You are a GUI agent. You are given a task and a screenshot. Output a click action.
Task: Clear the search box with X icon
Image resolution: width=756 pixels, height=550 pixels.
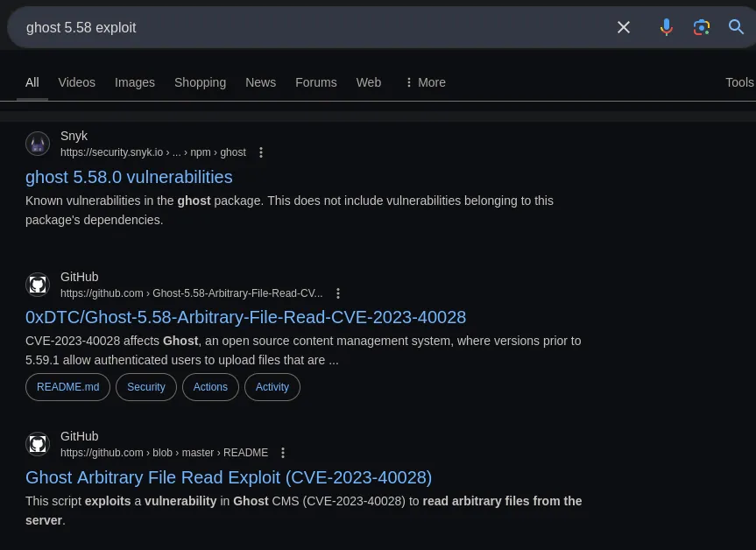624,27
